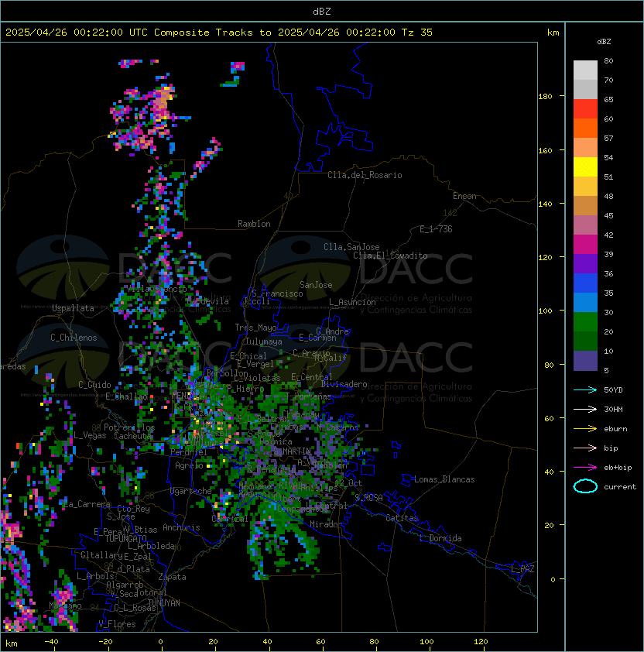Click the 'Tres_Mayo' map label

(255, 328)
